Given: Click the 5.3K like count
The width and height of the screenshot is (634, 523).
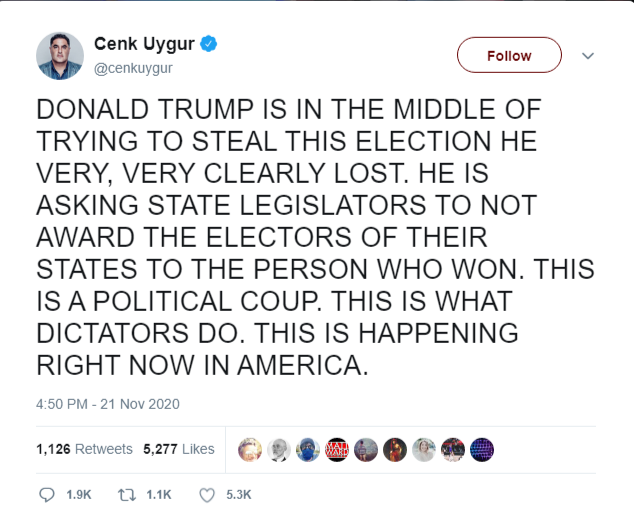Looking at the screenshot, I should point(239,494).
